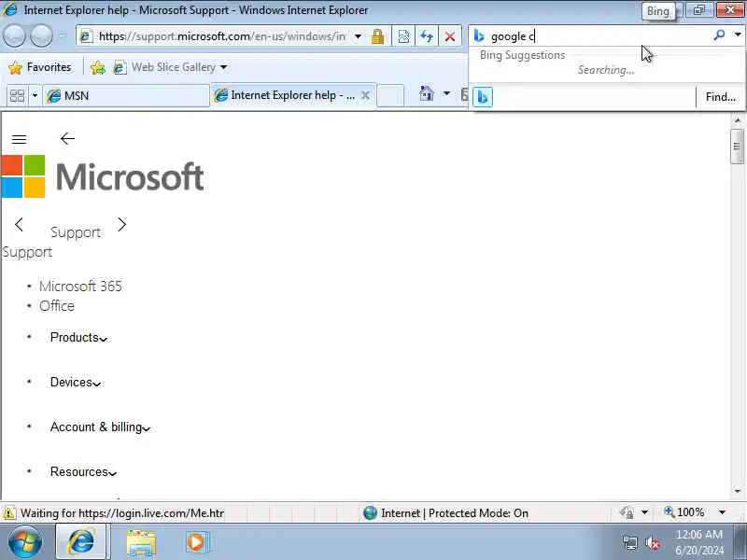This screenshot has height=560, width=747.
Task: Click the Refresh page icon
Action: tap(427, 36)
